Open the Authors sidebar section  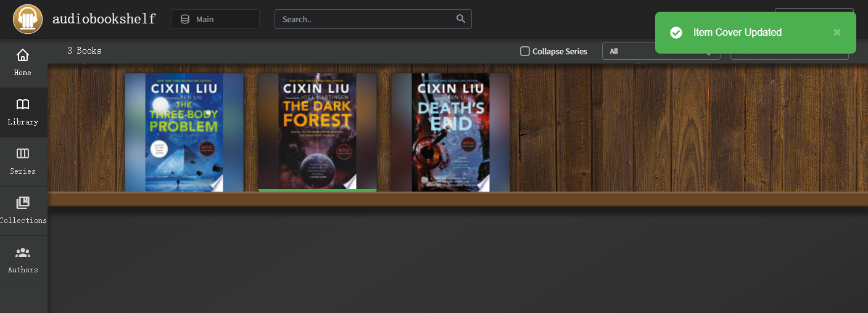pos(23,260)
